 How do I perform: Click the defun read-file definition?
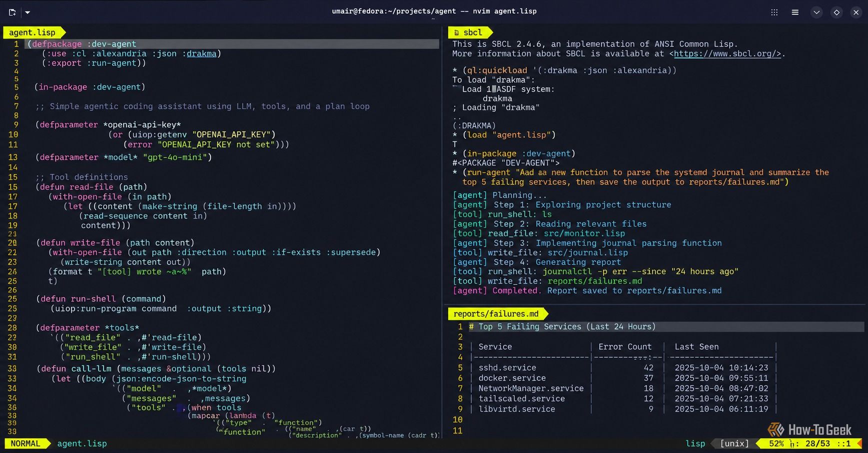coord(91,186)
